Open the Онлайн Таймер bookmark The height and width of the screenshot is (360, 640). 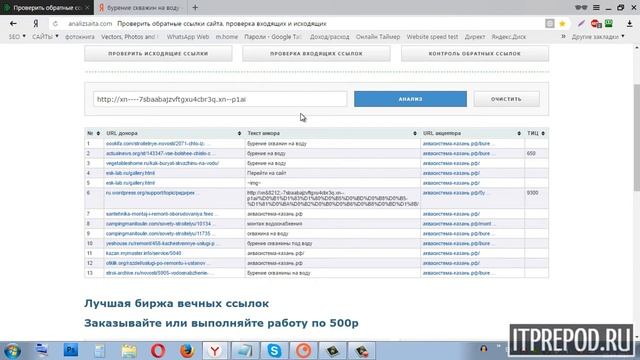click(x=378, y=37)
